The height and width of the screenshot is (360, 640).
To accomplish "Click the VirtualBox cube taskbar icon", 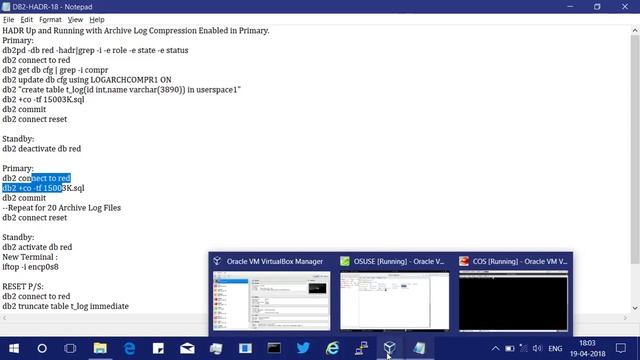I will tap(390, 348).
